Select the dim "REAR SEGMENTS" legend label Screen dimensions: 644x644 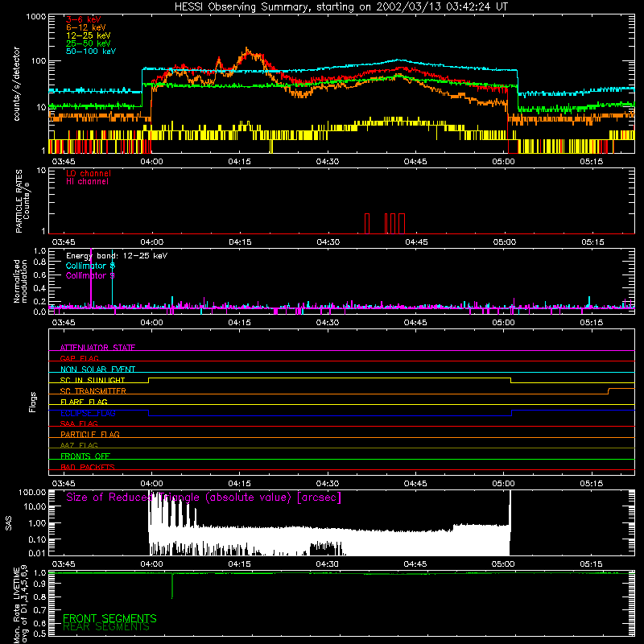(x=106, y=627)
